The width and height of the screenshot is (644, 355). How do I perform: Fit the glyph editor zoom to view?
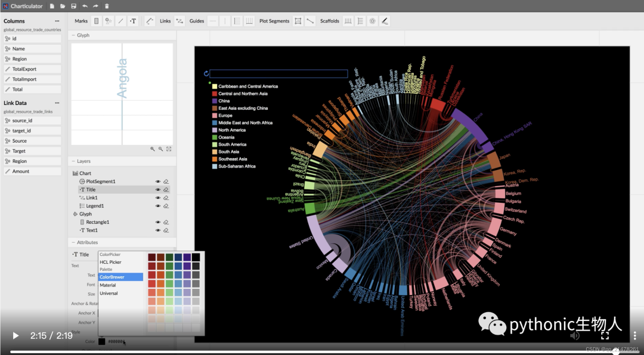(x=169, y=149)
